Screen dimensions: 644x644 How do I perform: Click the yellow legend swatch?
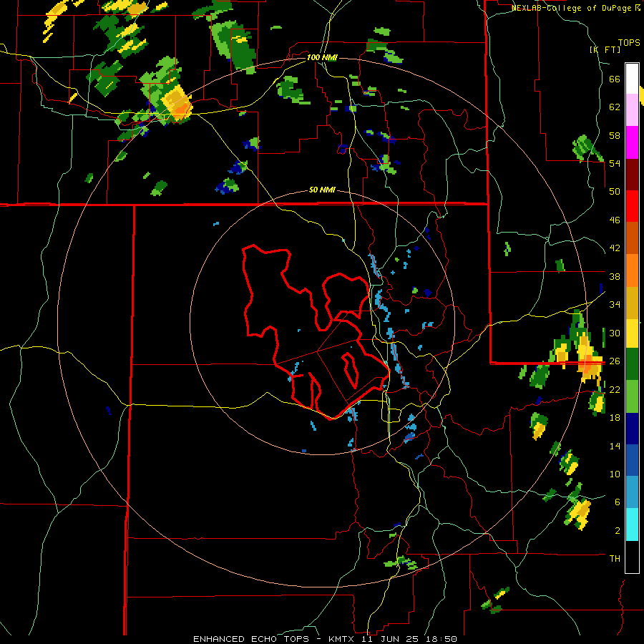click(632, 333)
